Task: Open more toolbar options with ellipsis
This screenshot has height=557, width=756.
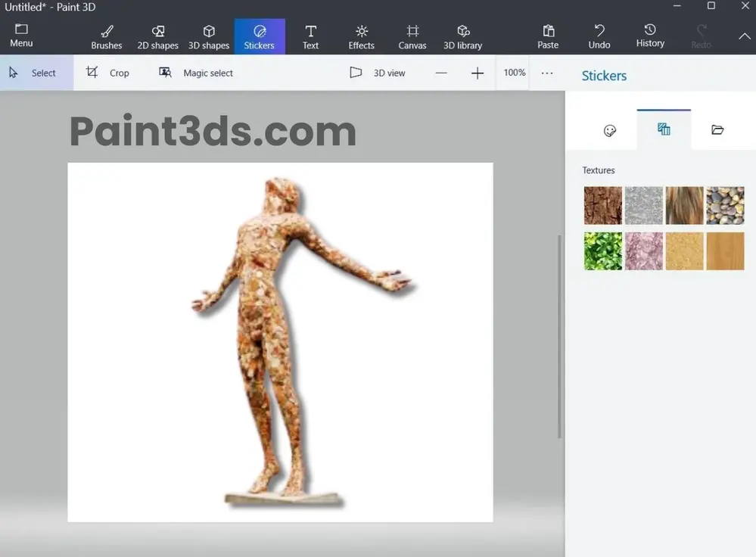Action: point(546,72)
